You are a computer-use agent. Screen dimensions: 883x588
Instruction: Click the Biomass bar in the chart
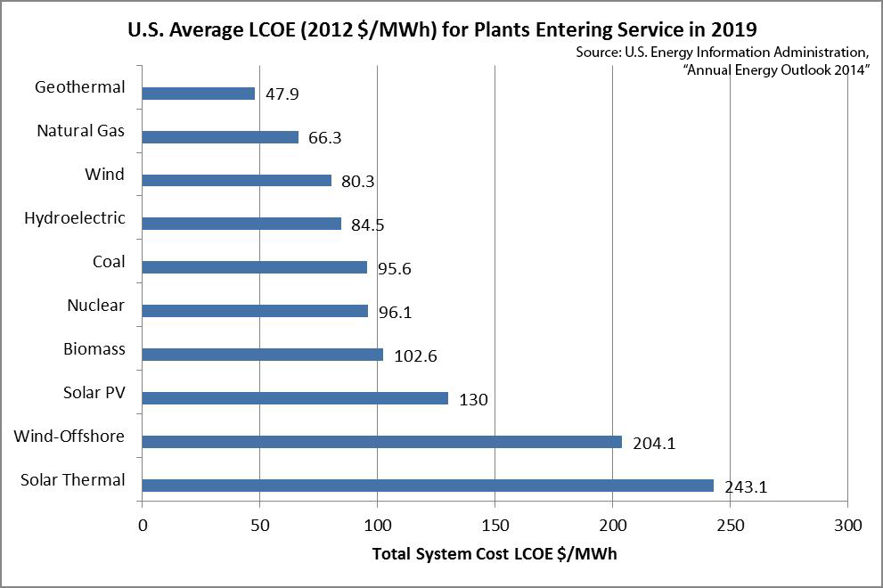pos(263,355)
